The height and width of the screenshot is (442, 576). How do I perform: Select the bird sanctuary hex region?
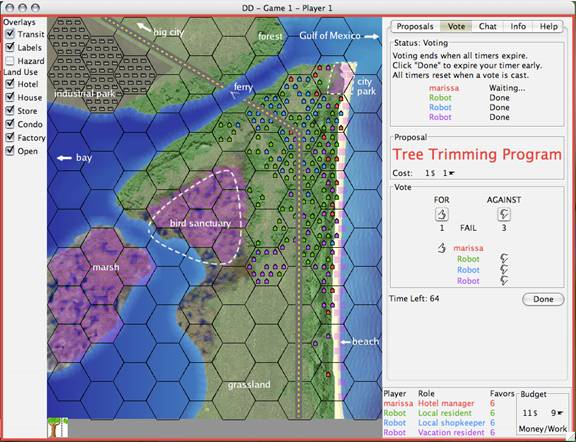(x=201, y=223)
